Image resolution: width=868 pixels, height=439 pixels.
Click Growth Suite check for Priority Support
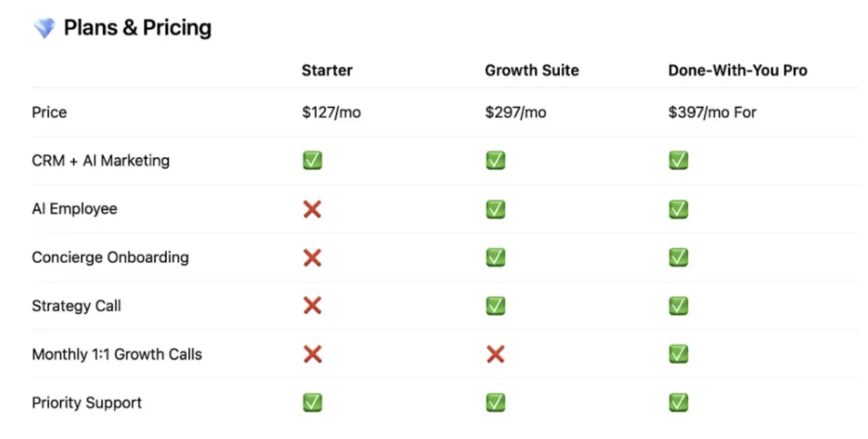tap(495, 403)
